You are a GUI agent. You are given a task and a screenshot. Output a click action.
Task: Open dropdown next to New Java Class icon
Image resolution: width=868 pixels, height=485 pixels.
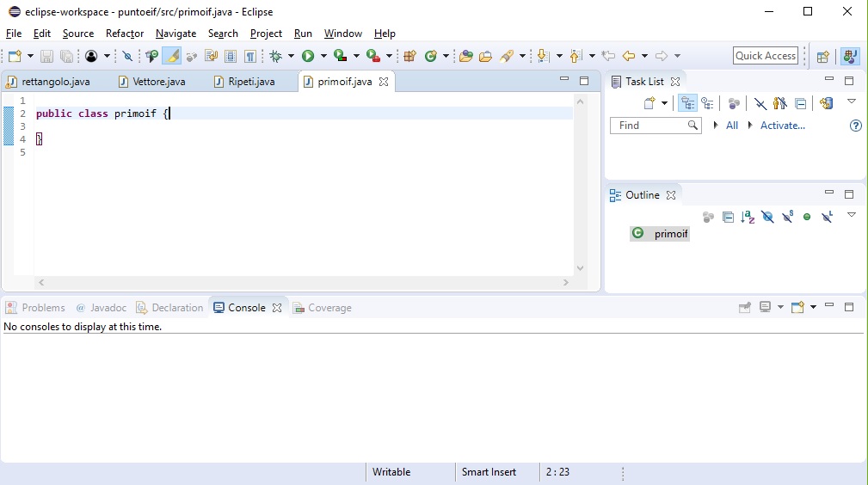tap(446, 56)
